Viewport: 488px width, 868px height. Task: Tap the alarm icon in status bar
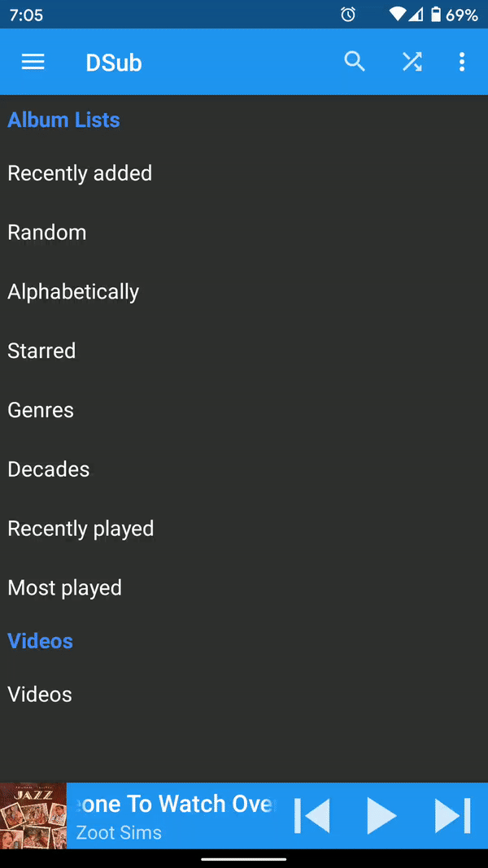coord(348,15)
